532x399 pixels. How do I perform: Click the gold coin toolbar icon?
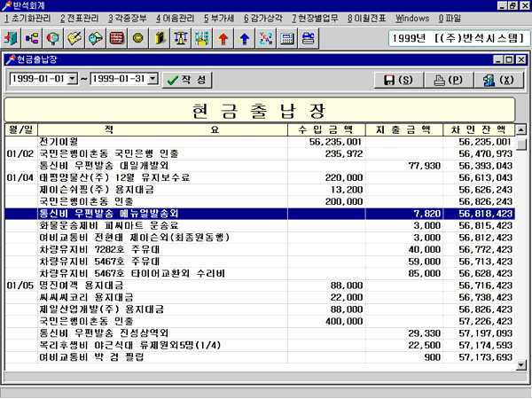(x=137, y=38)
